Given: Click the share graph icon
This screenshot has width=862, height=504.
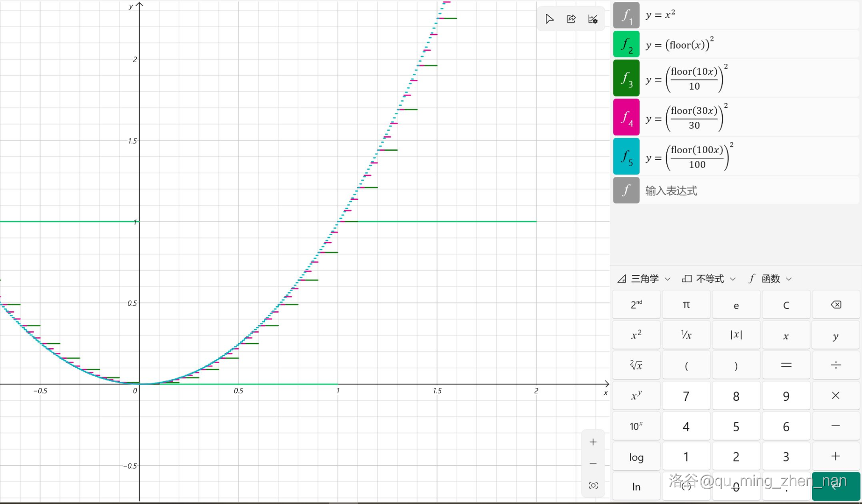Looking at the screenshot, I should click(x=571, y=19).
